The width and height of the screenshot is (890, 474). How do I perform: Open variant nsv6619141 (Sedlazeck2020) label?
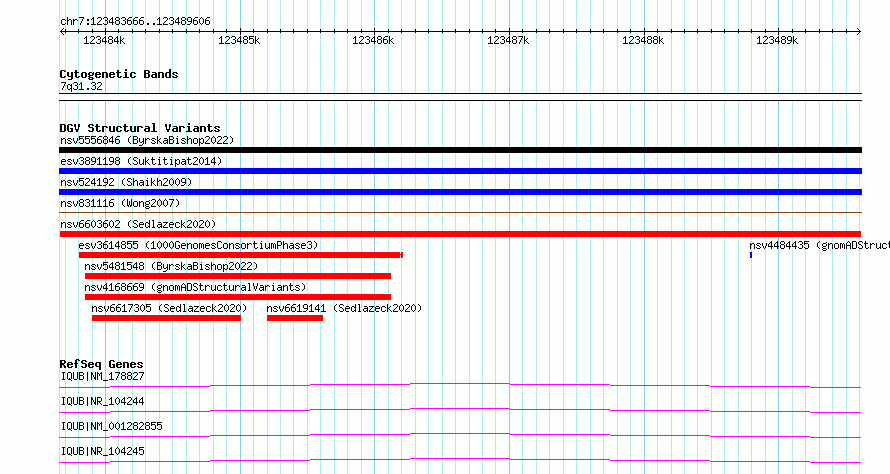[344, 308]
